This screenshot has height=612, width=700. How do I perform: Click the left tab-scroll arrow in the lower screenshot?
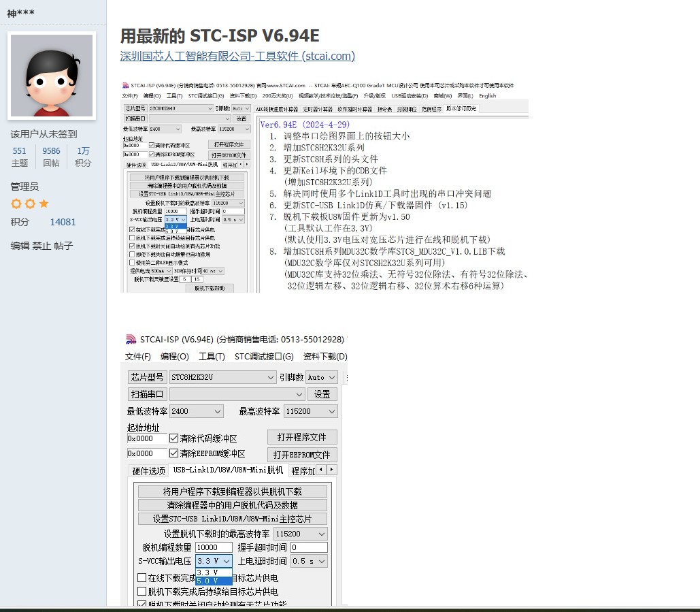321,470
